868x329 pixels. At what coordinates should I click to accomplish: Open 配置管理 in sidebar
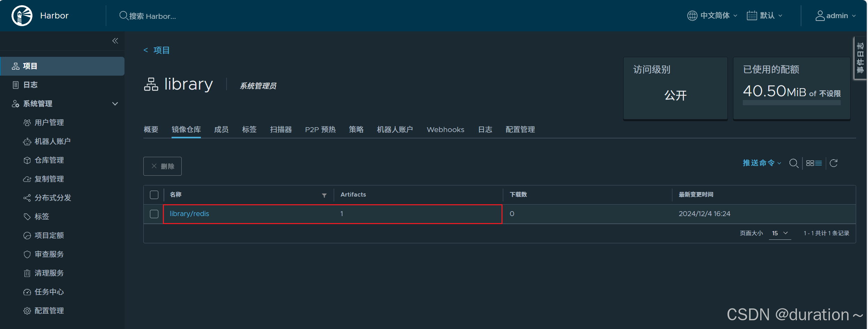[x=49, y=311]
